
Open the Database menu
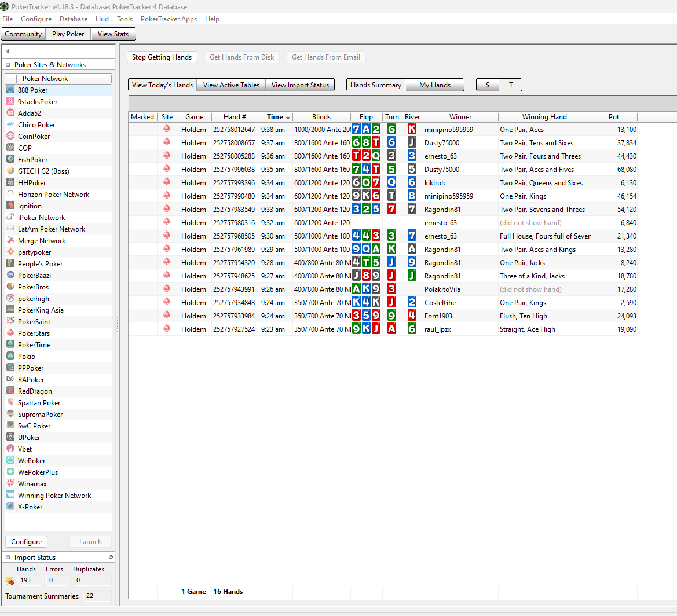(74, 19)
